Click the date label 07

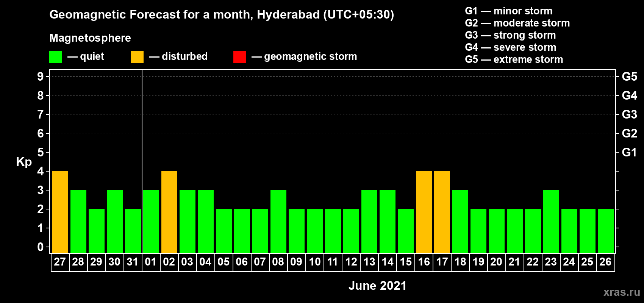click(260, 262)
